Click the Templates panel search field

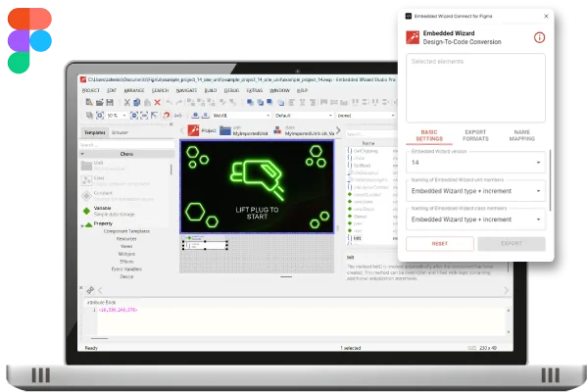[126, 145]
